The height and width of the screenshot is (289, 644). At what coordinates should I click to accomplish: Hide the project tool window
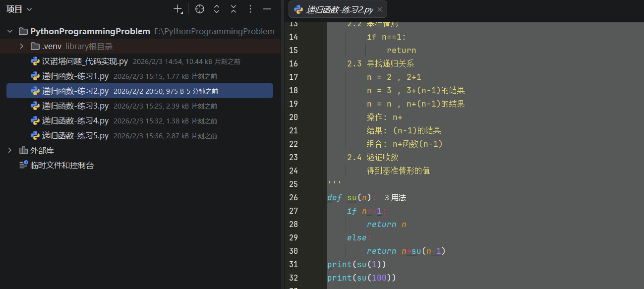pos(267,9)
